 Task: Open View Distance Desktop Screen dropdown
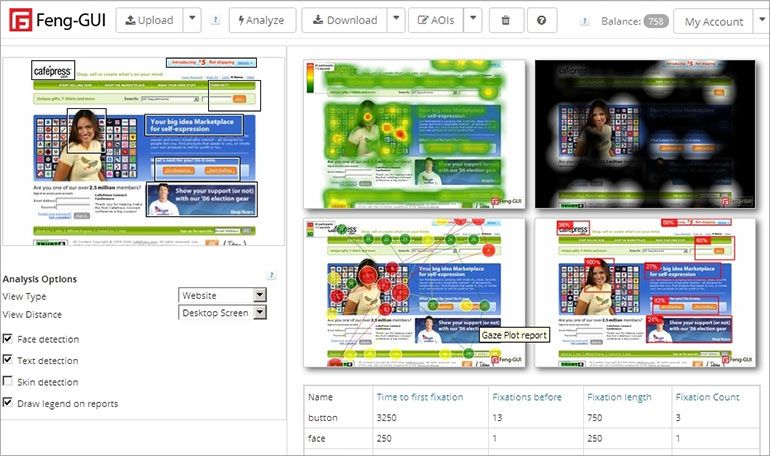(222, 313)
